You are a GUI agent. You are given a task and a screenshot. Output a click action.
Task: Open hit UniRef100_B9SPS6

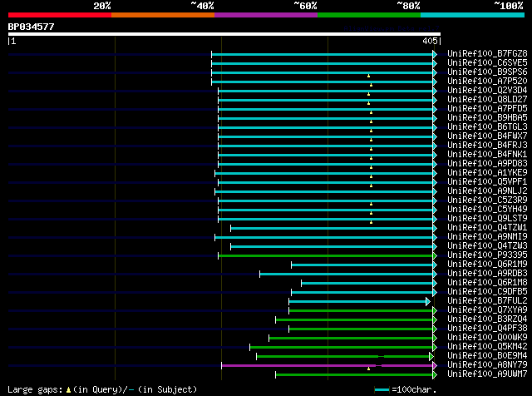point(487,72)
